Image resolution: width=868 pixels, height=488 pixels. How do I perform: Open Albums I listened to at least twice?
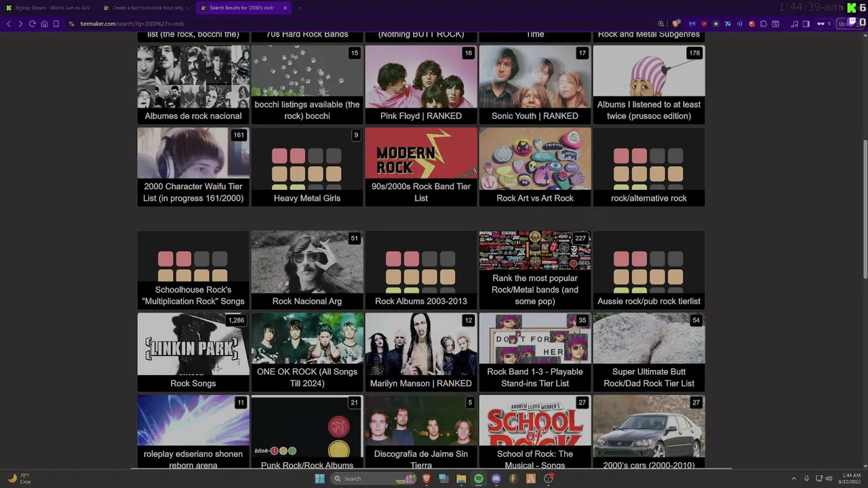click(649, 85)
